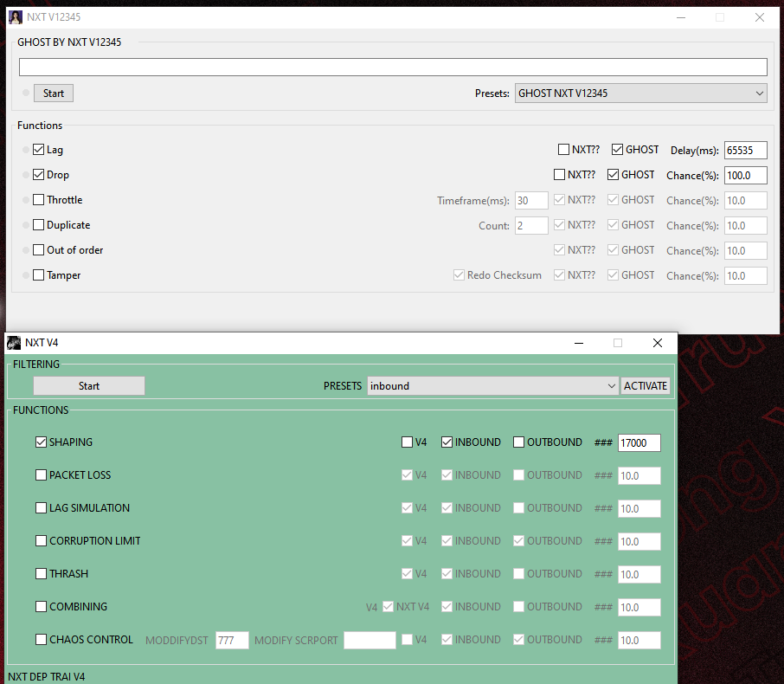Viewport: 784px width, 684px height.
Task: Open the inbound PRESETS dropdown
Action: [492, 386]
